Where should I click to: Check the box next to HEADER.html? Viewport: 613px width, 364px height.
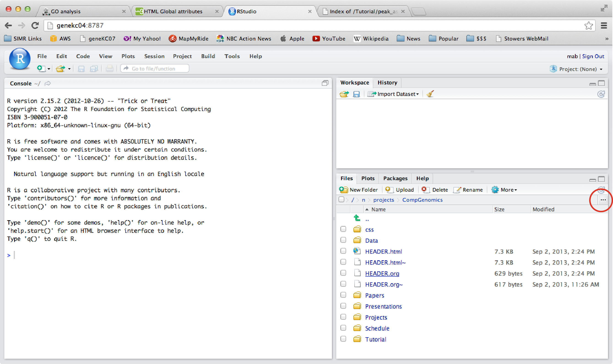click(x=343, y=251)
